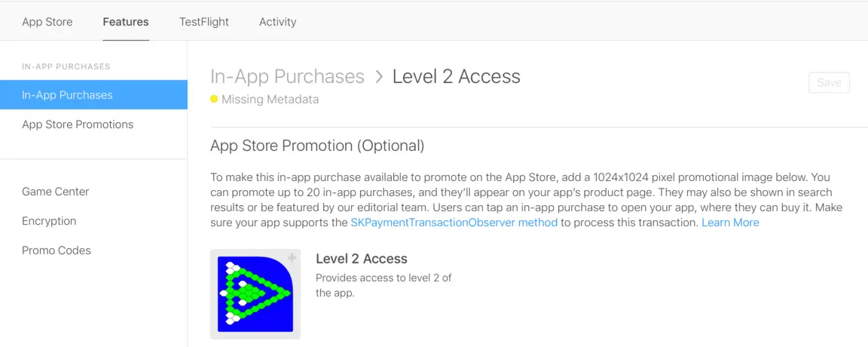The image size is (868, 347).
Task: Follow the Learn More link
Action: coord(730,223)
